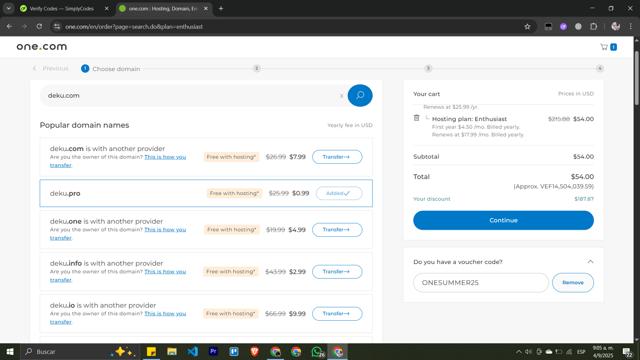Open new browser tab
Image resolution: width=640 pixels, height=360 pixels.
(221, 8)
